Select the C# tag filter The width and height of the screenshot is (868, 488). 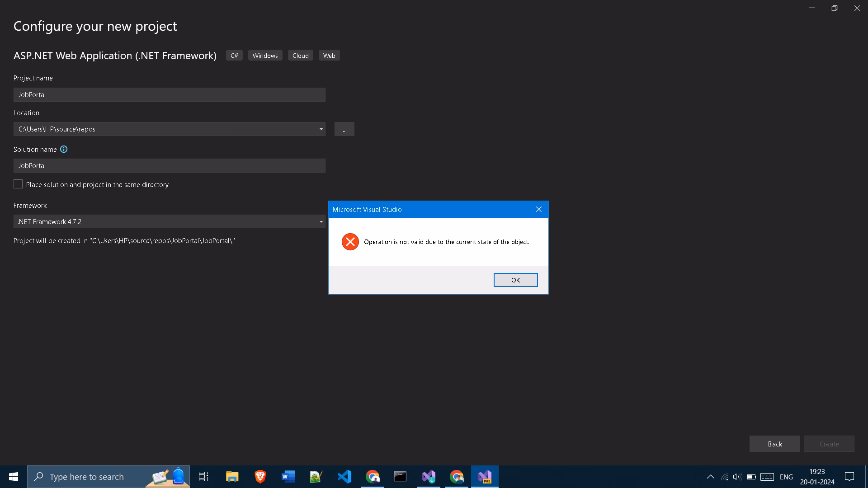[234, 55]
